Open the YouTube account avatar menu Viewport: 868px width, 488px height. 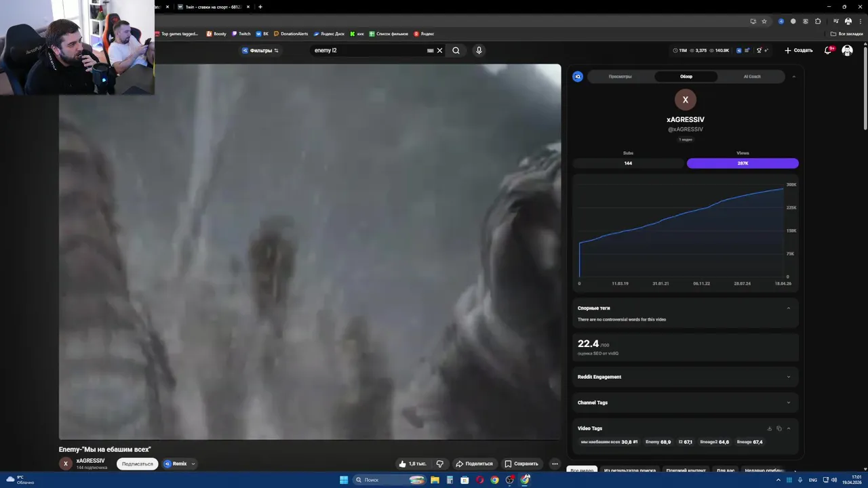coord(847,50)
